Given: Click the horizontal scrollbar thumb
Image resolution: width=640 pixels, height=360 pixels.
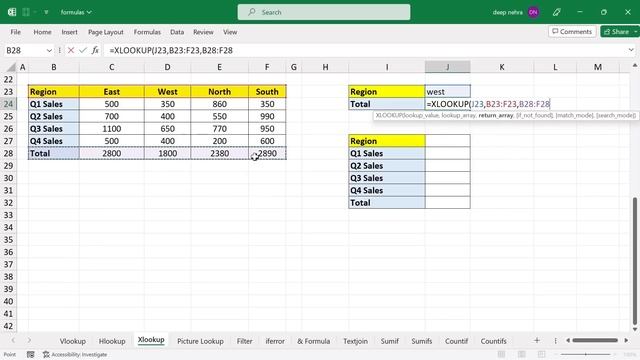Looking at the screenshot, I should [595, 340].
